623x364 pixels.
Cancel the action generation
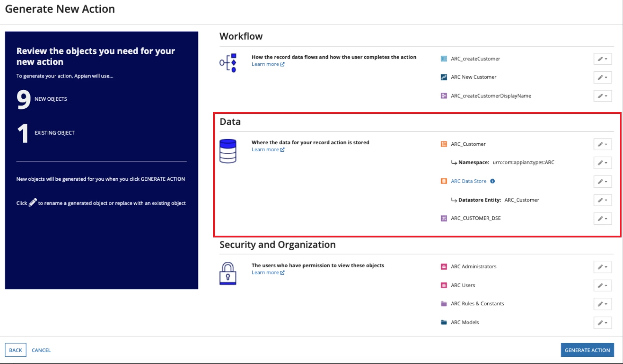(41, 350)
